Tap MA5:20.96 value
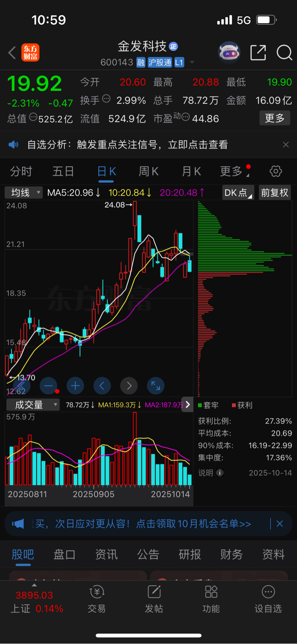Viewport: 297px width, 644px height. tap(74, 192)
